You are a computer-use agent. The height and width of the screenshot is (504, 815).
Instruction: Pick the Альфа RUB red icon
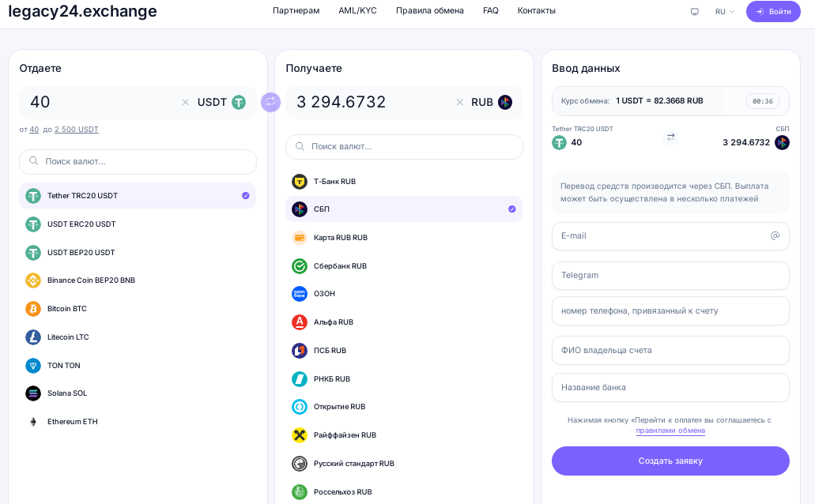[300, 322]
